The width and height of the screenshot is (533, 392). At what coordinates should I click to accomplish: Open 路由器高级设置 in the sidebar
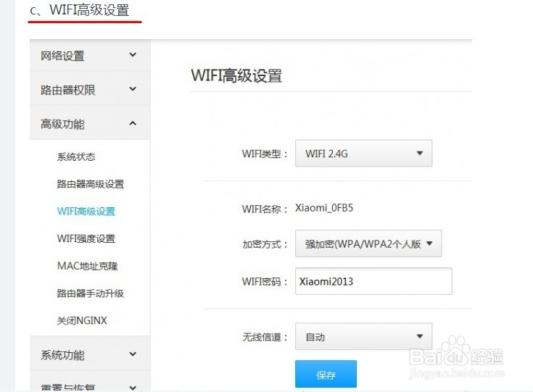[x=91, y=184]
